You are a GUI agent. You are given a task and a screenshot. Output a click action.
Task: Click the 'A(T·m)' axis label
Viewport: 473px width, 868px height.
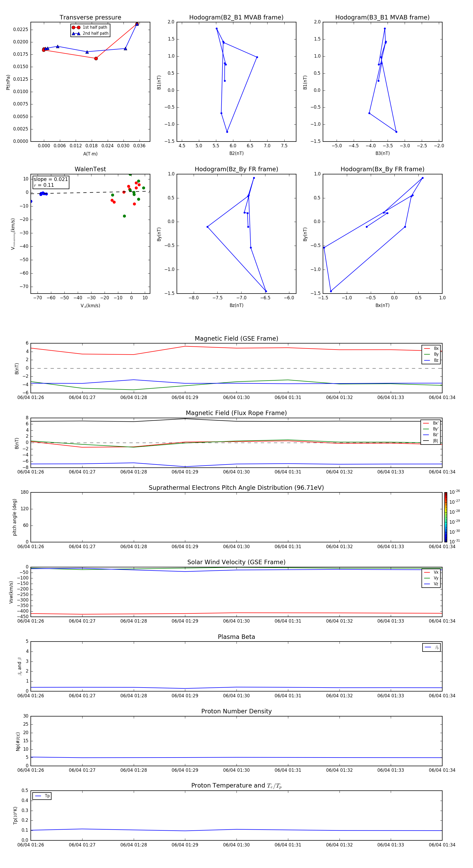tap(90, 154)
